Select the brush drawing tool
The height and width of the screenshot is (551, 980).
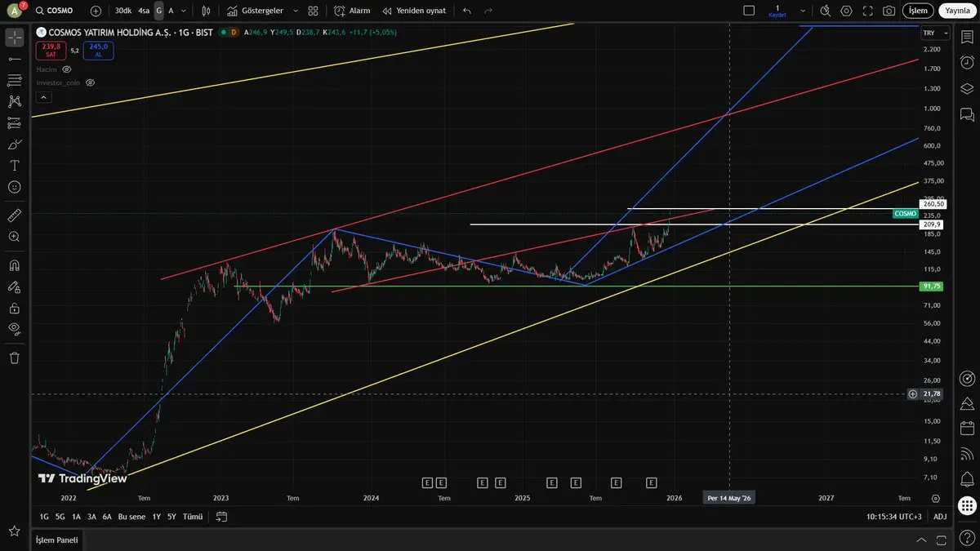(x=14, y=144)
